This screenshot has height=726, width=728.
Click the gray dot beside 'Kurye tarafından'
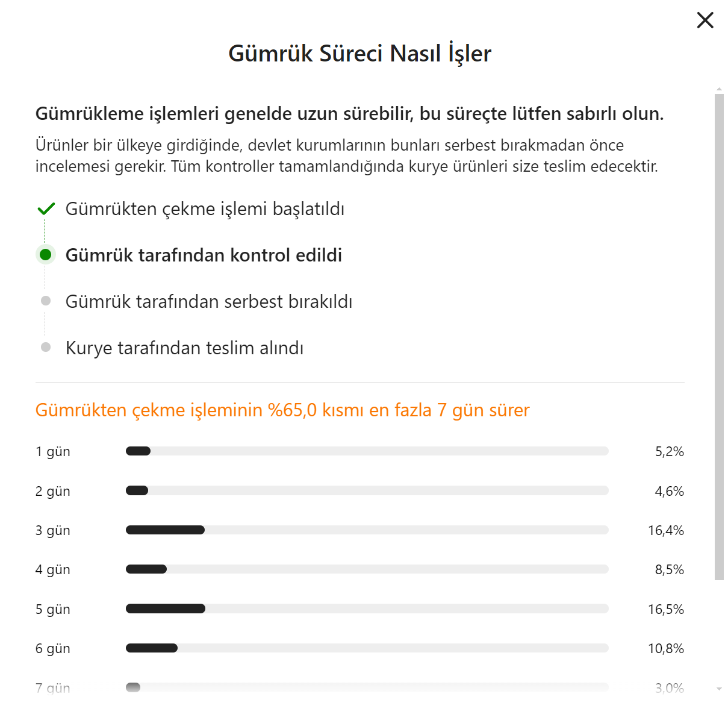(x=46, y=347)
